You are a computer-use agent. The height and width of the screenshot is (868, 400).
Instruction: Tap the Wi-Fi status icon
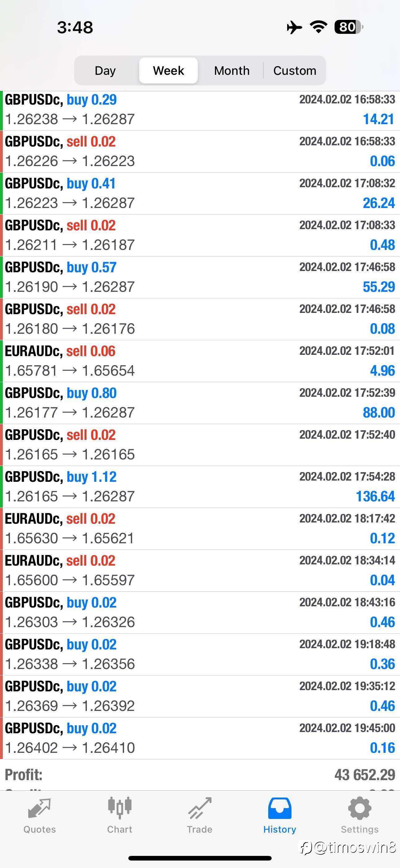pyautogui.click(x=318, y=27)
